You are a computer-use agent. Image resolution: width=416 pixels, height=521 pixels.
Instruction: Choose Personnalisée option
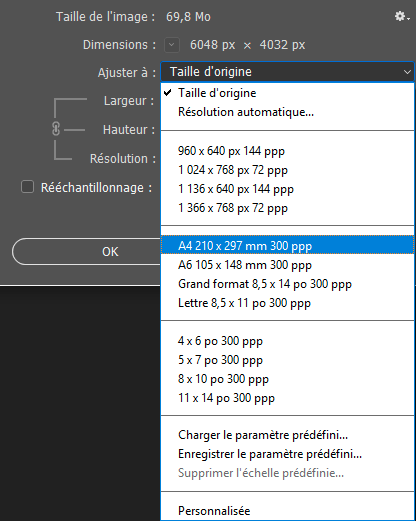[288, 511]
